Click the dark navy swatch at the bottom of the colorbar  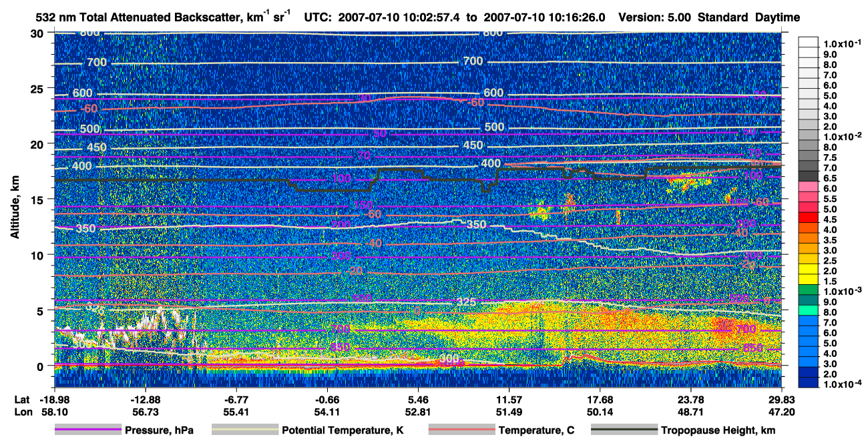pyautogui.click(x=809, y=382)
